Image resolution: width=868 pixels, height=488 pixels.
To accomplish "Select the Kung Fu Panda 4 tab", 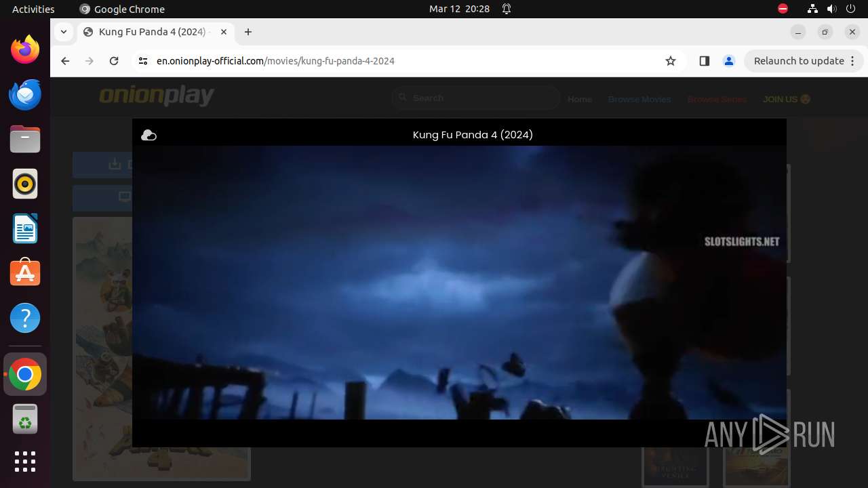I will [155, 32].
